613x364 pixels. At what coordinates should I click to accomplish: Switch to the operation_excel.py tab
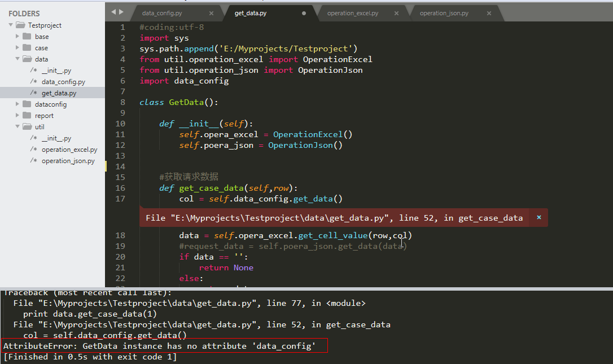point(353,13)
